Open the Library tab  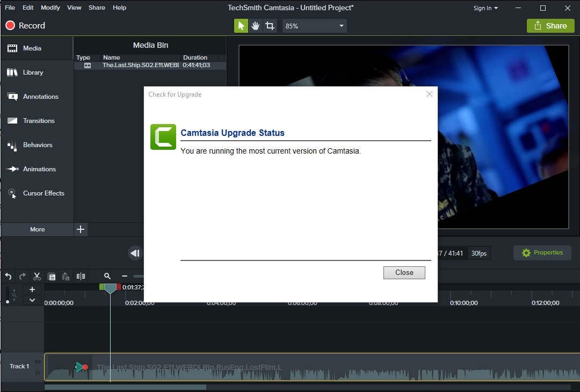[x=37, y=72]
